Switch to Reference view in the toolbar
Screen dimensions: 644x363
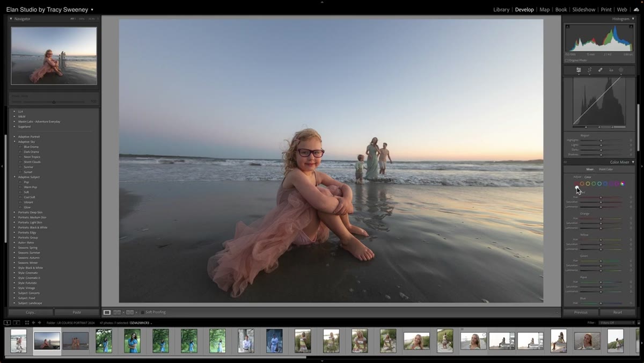(x=117, y=312)
